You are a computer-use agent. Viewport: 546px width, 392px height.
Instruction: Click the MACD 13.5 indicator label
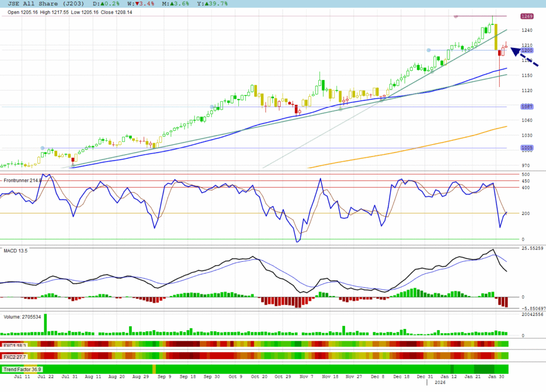tap(15, 250)
